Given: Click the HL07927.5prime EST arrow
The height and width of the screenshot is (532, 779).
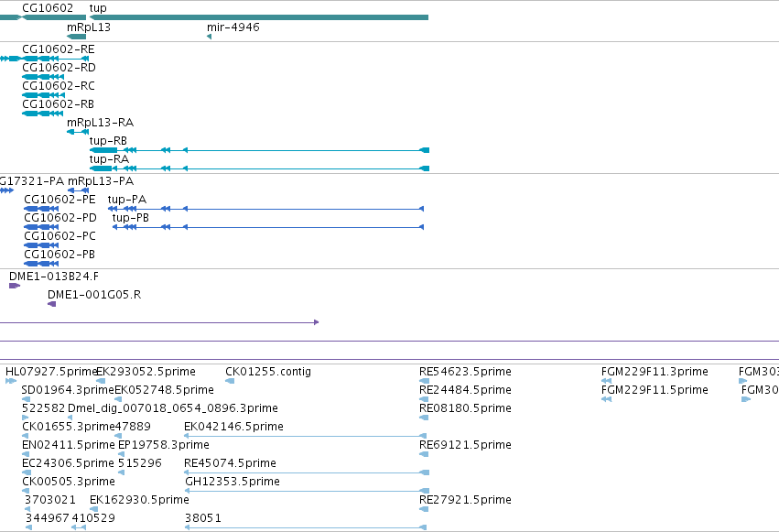Looking at the screenshot, I should 11,381.
